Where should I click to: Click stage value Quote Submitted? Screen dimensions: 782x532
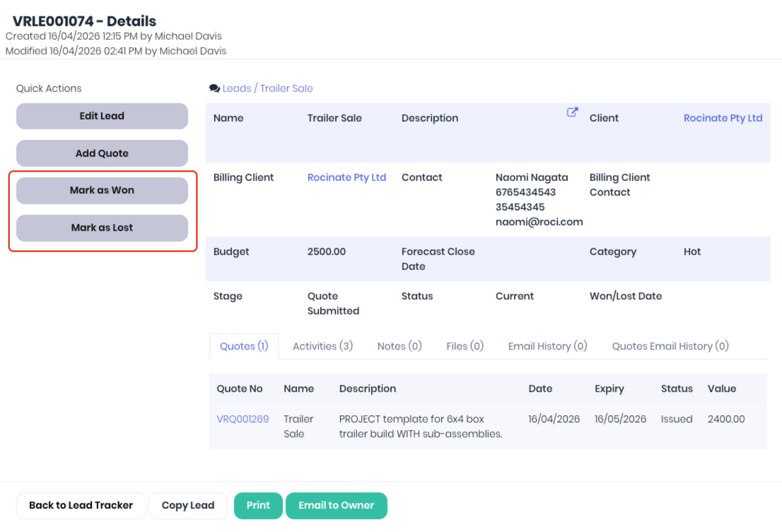pyautogui.click(x=333, y=303)
